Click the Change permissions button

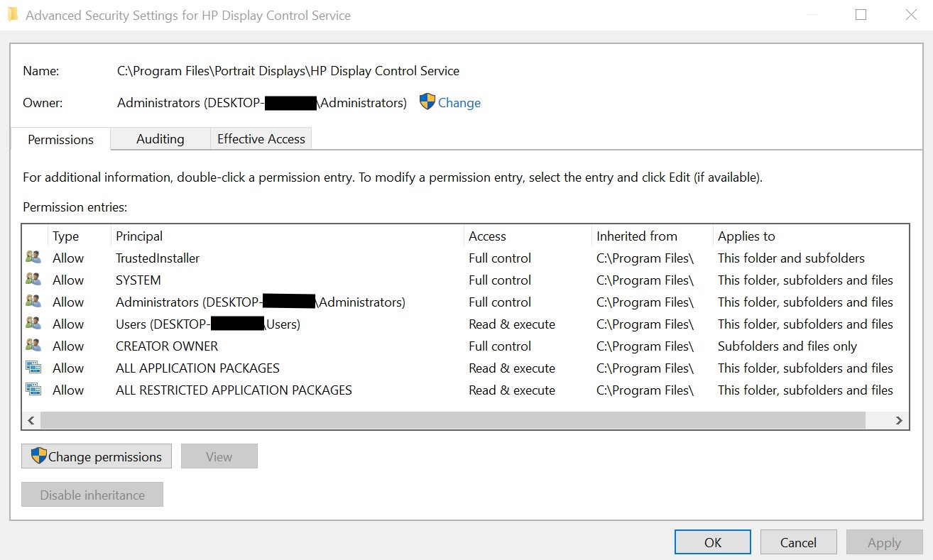click(x=96, y=456)
